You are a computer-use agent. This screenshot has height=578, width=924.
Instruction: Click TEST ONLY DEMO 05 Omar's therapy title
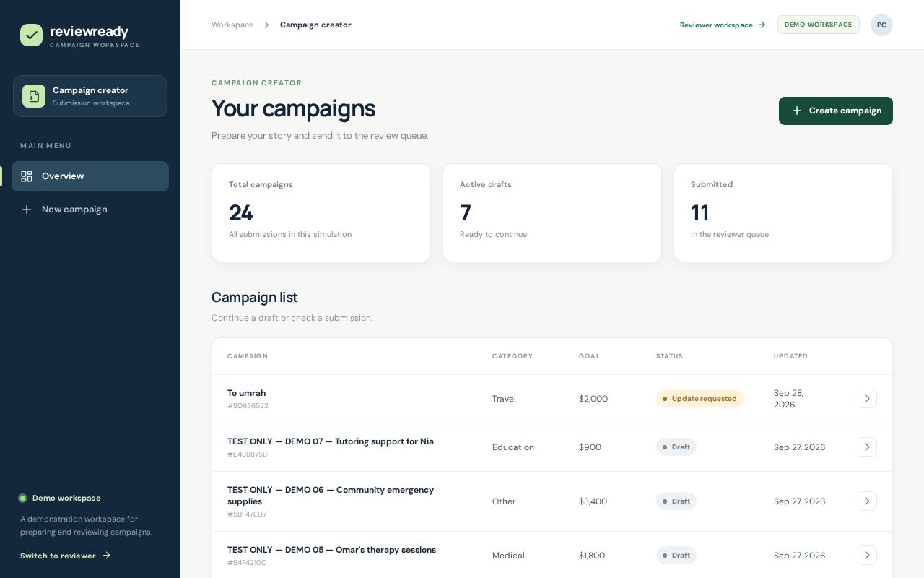coord(331,550)
